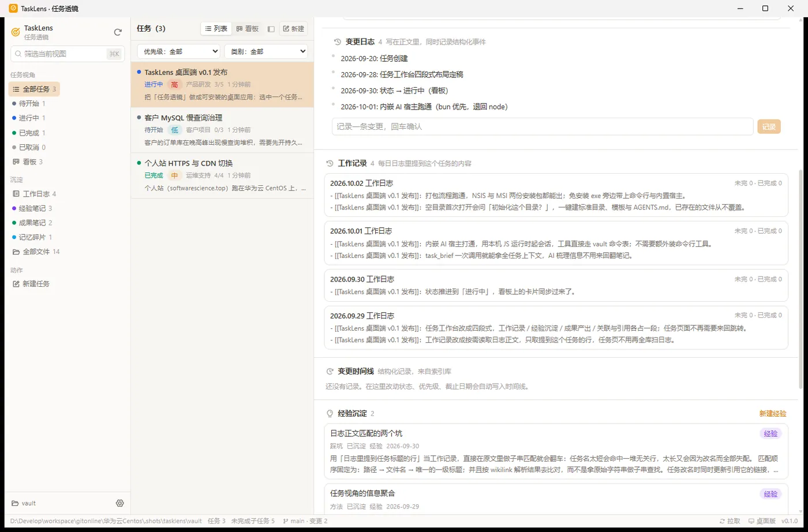Screen dimensions: 808x532
Task: Show 已取消 tasks in sidebar
Action: click(29, 147)
